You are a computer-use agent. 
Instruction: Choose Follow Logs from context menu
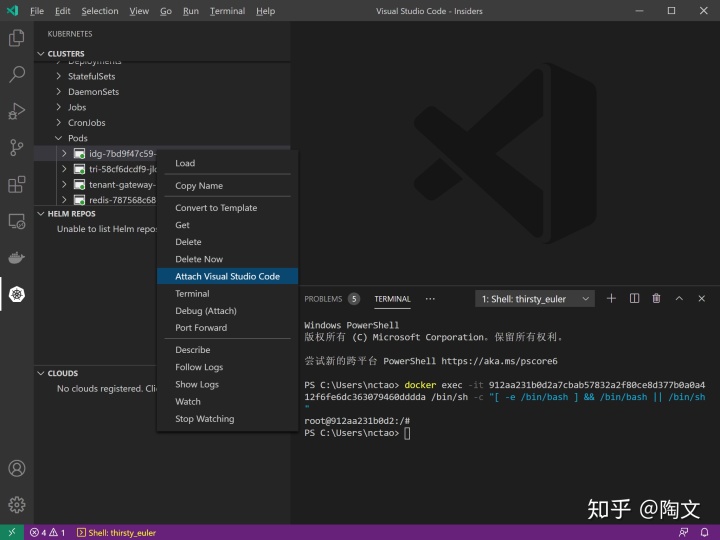click(227, 367)
